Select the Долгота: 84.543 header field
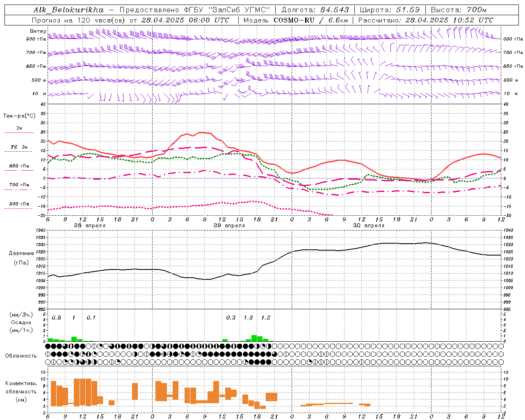This screenshot has width=525, height=420. coord(315,10)
